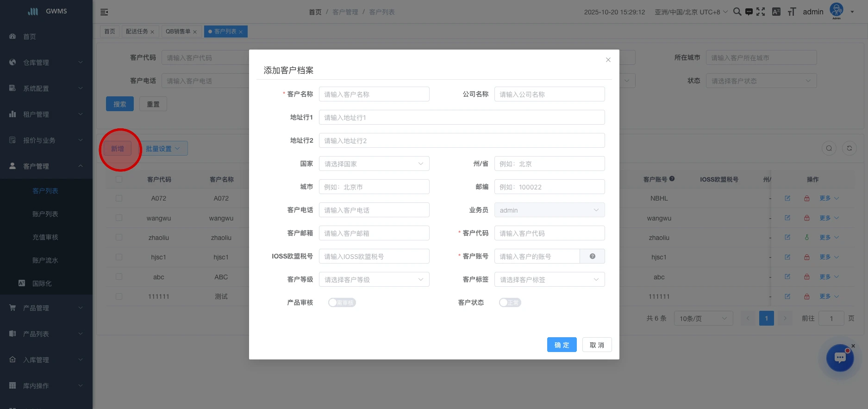Viewport: 868px width, 409px height.
Task: Click the 客户名称 input field in dialog
Action: click(x=374, y=94)
